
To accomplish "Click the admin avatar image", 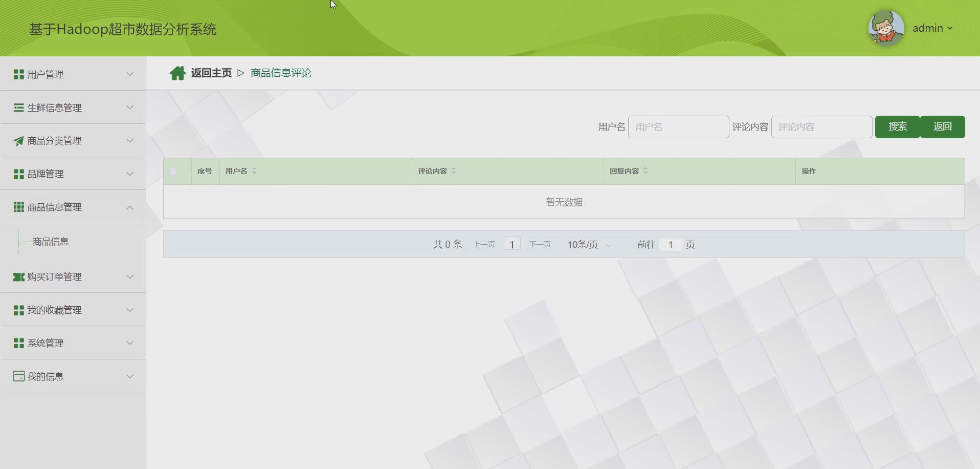I will click(886, 28).
